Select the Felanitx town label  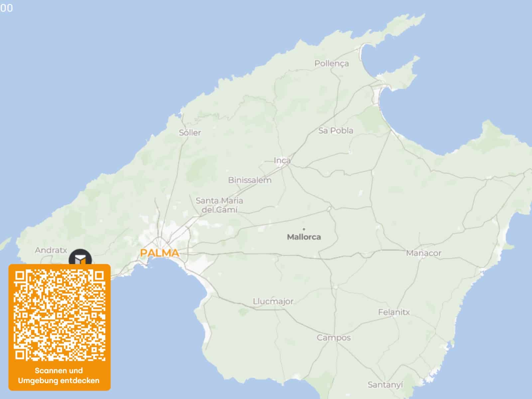coord(394,312)
